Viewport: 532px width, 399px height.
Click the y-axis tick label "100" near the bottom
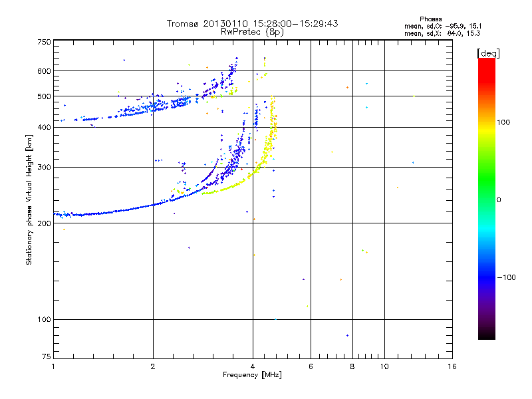coord(44,319)
